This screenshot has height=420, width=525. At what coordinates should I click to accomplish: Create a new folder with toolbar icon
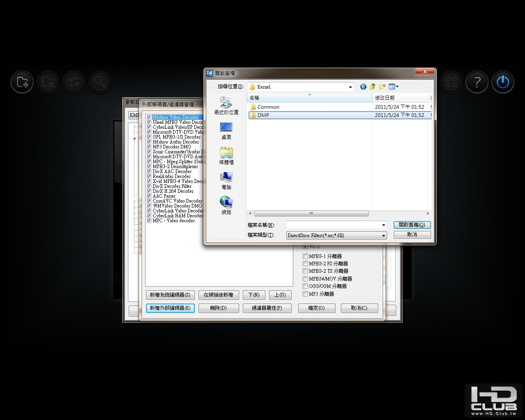pos(382,87)
